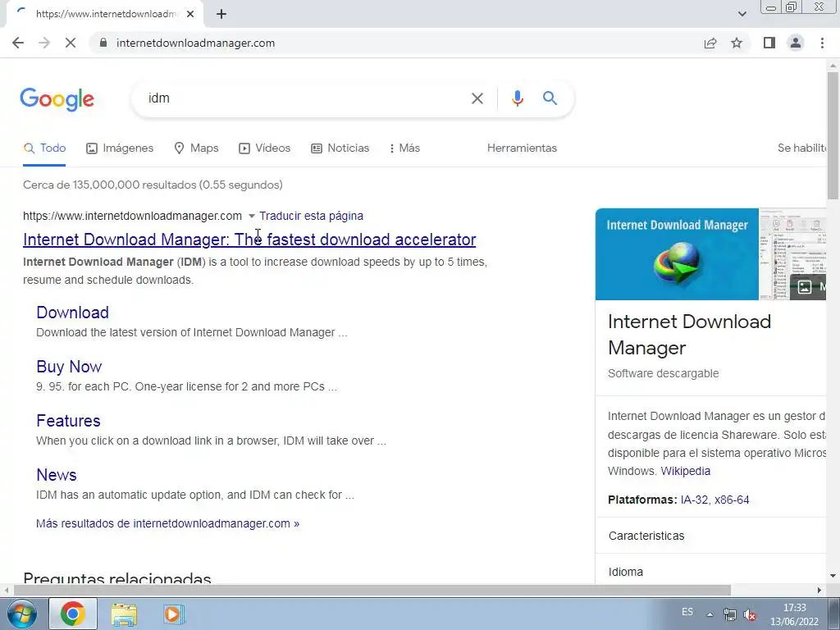This screenshot has width=840, height=630.
Task: Open Windows Explorer from taskbar
Action: [124, 614]
